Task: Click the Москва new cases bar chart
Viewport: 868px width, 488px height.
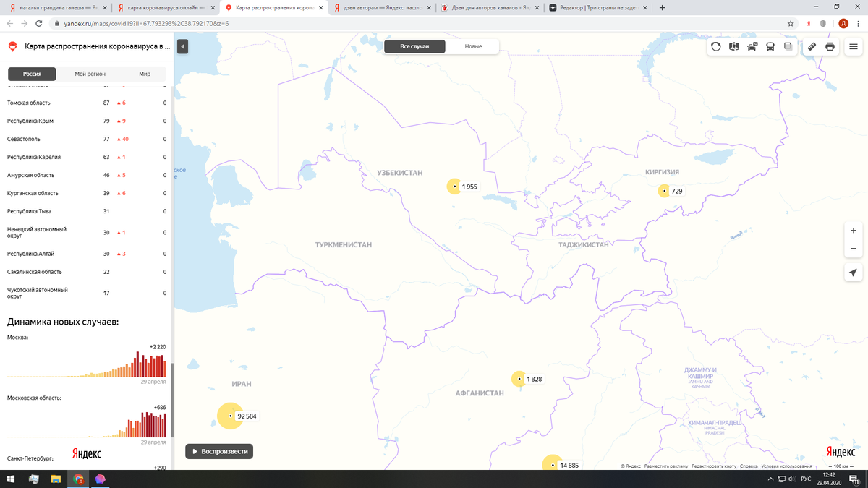Action: [x=87, y=364]
